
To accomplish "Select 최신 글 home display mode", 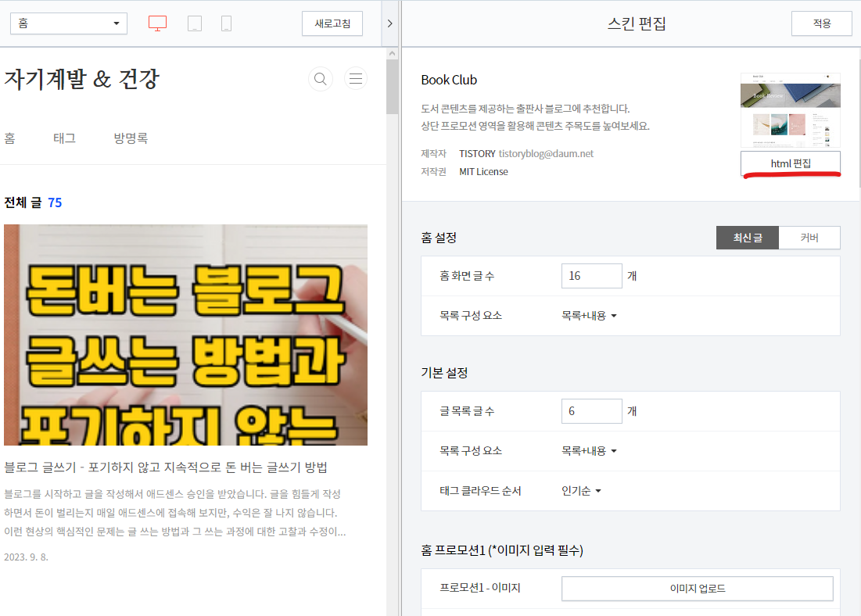I will (x=747, y=237).
